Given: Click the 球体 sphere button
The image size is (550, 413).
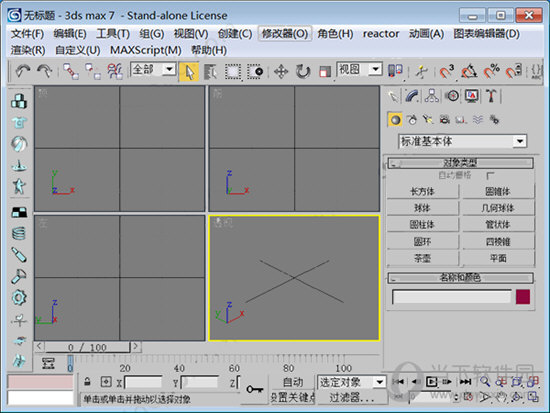Looking at the screenshot, I should coord(423,208).
